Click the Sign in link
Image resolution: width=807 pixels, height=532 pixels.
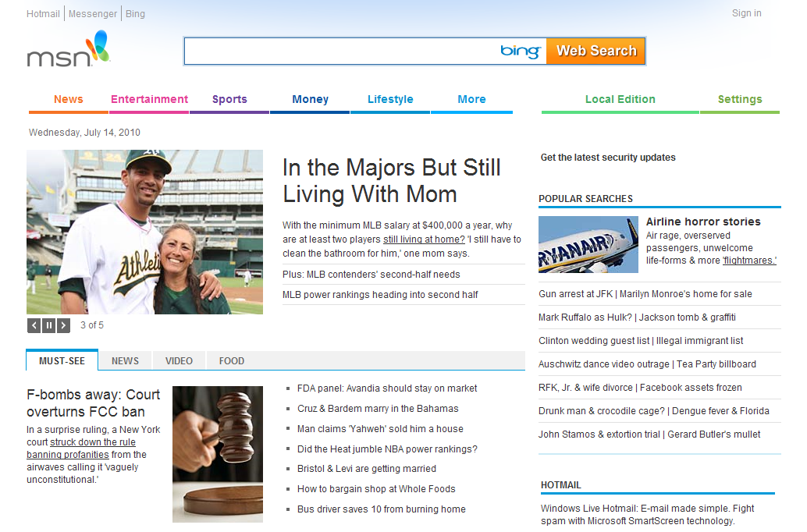[746, 13]
